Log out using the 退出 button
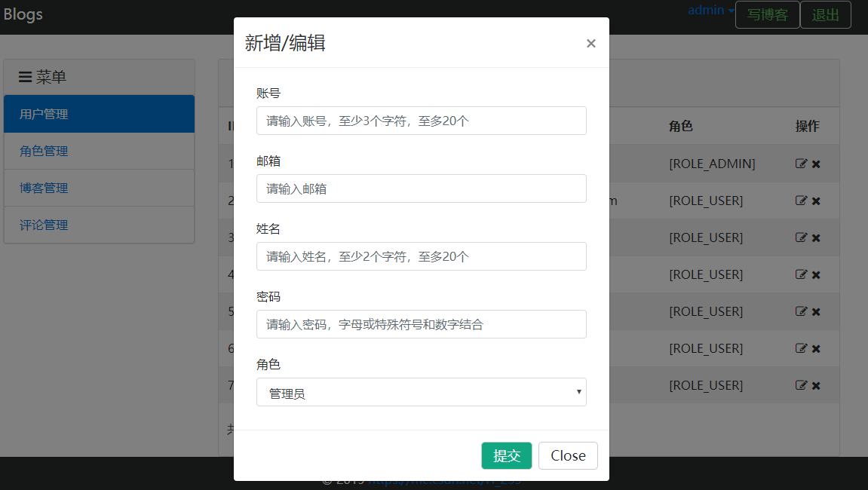 (826, 14)
